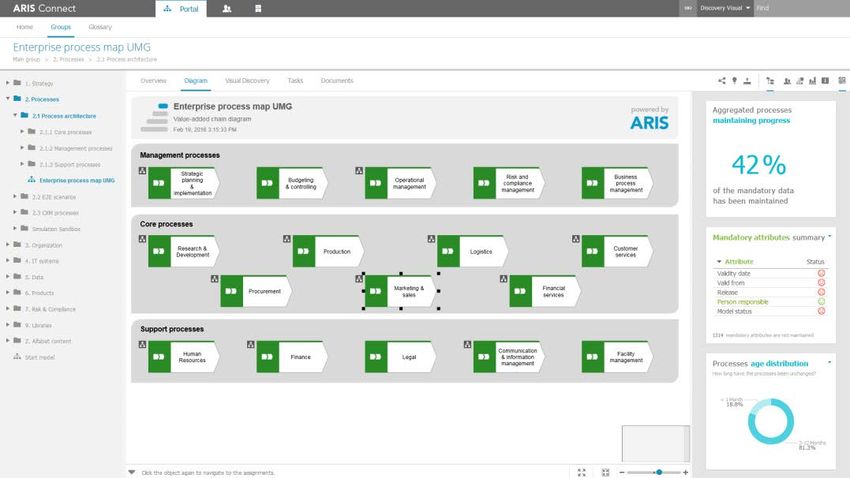Click the download icon in toolbar
The image size is (850, 478).
point(747,81)
